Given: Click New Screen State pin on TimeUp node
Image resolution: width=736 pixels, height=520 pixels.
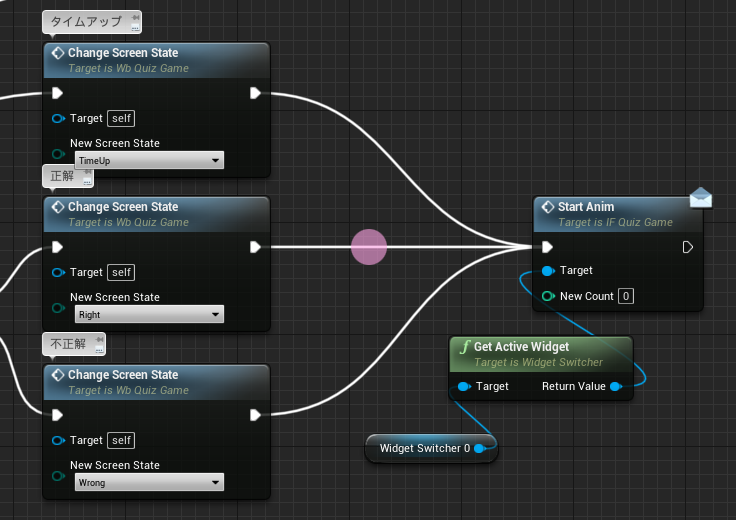Looking at the screenshot, I should (x=58, y=153).
